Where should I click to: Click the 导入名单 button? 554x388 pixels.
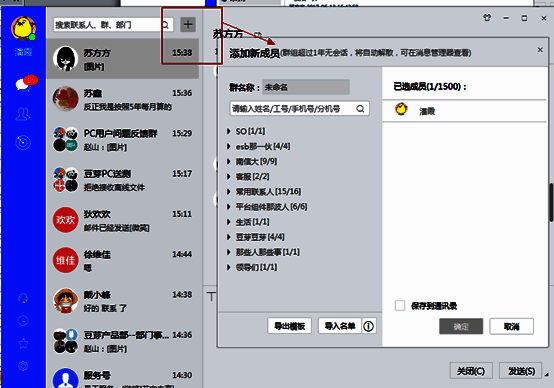[x=340, y=326]
